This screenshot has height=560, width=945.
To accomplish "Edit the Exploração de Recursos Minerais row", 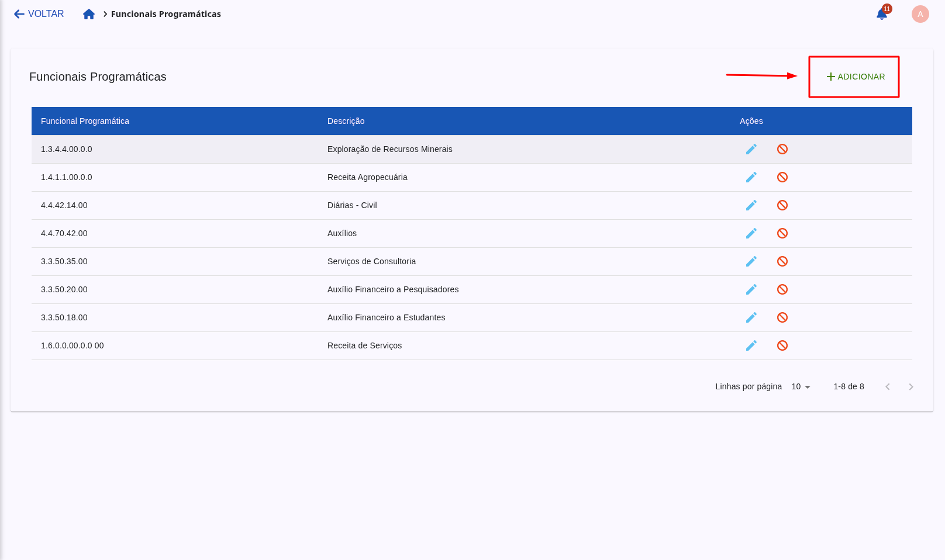I will [751, 149].
